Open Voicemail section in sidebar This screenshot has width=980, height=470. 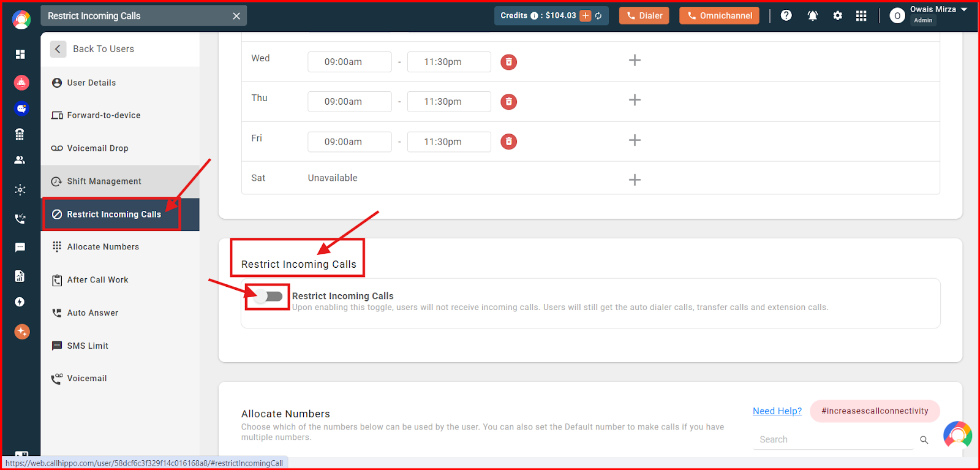(120, 379)
